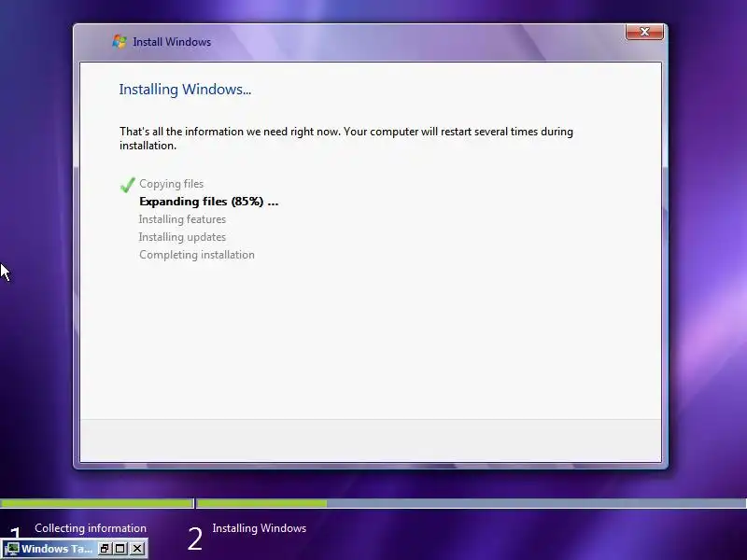
Task: Click the 'Install Windows' title text
Action: (x=172, y=42)
